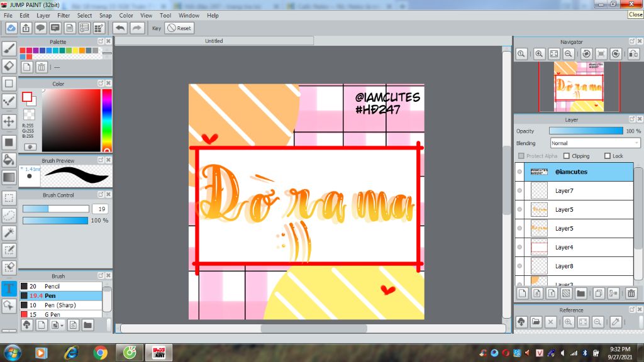The height and width of the screenshot is (362, 644).
Task: Zoom in using Navigator magnifier plus
Action: click(x=539, y=54)
